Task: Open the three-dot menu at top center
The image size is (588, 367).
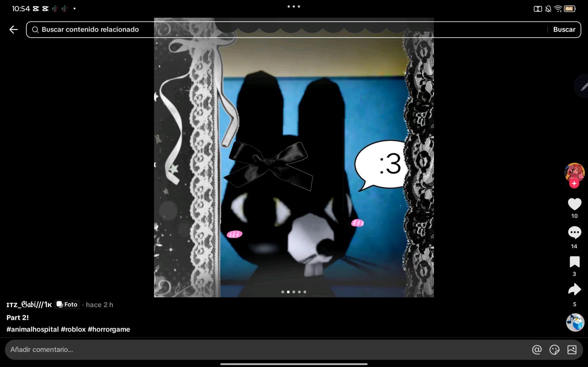Action: [x=294, y=6]
